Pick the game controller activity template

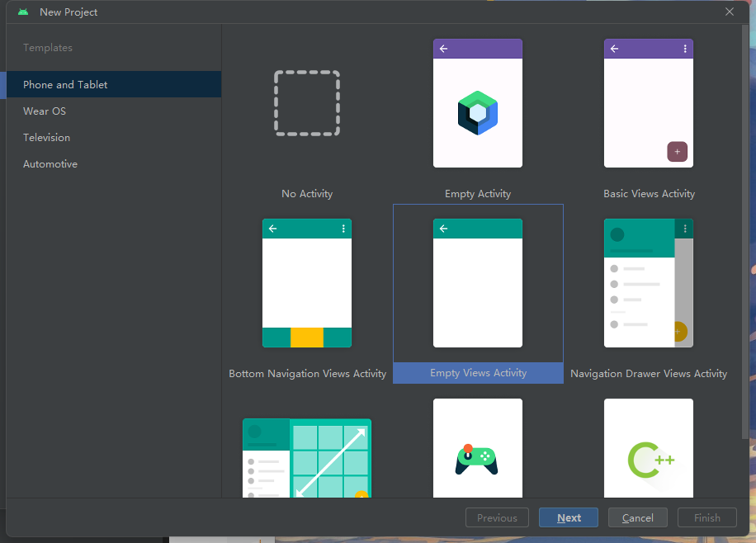[x=477, y=448]
